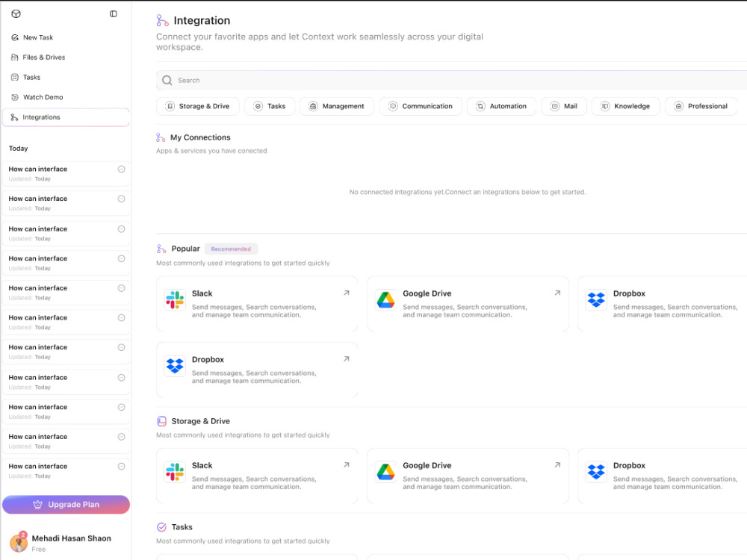This screenshot has height=560, width=747.
Task: Filter by Tasks category chip
Action: 270,106
